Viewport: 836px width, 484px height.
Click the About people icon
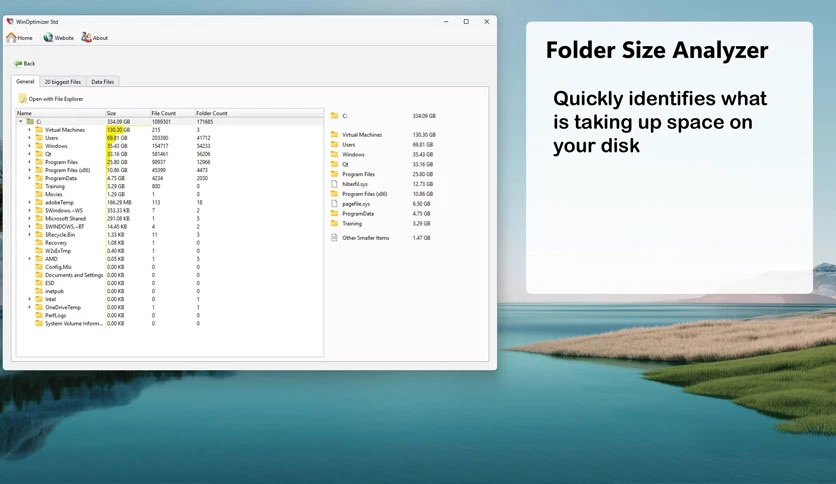point(86,37)
